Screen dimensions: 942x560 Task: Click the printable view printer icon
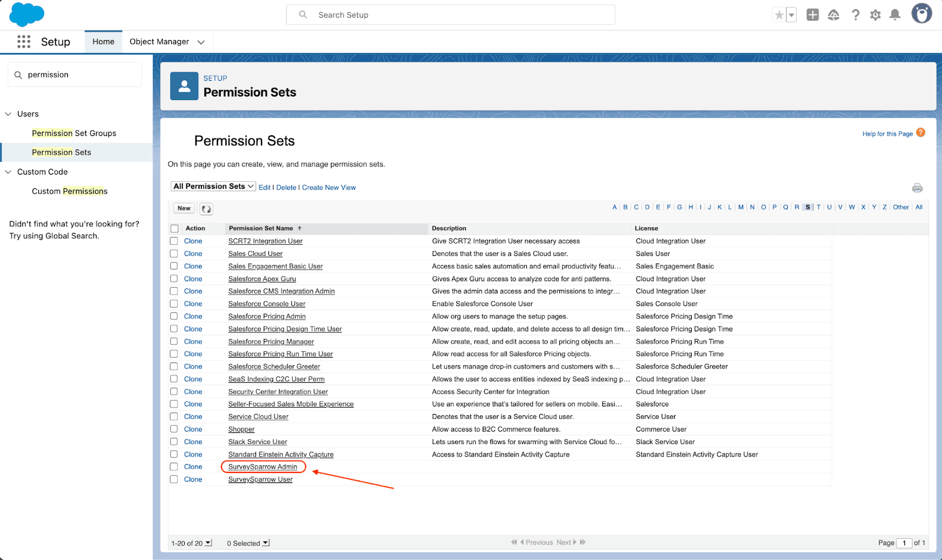tap(917, 188)
